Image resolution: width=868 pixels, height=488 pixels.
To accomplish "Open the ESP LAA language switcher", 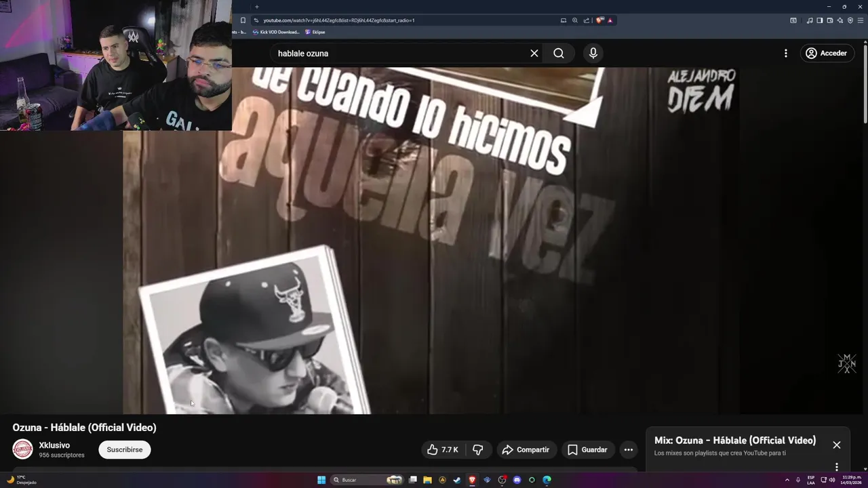I will click(811, 480).
